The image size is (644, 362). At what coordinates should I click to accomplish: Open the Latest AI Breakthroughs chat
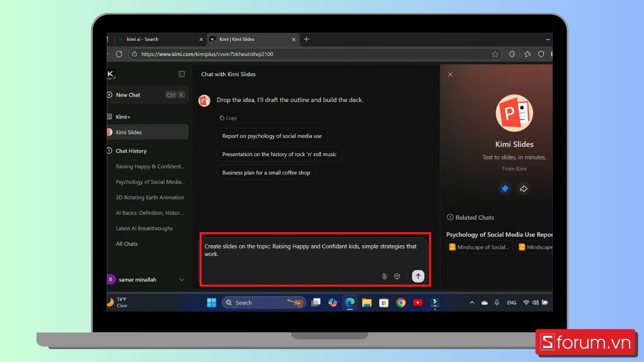(x=144, y=228)
